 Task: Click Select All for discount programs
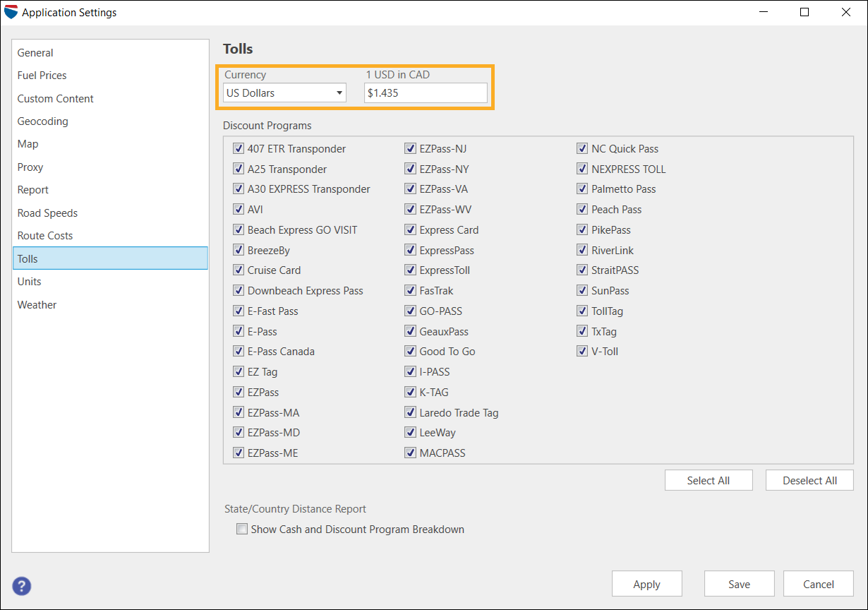709,480
